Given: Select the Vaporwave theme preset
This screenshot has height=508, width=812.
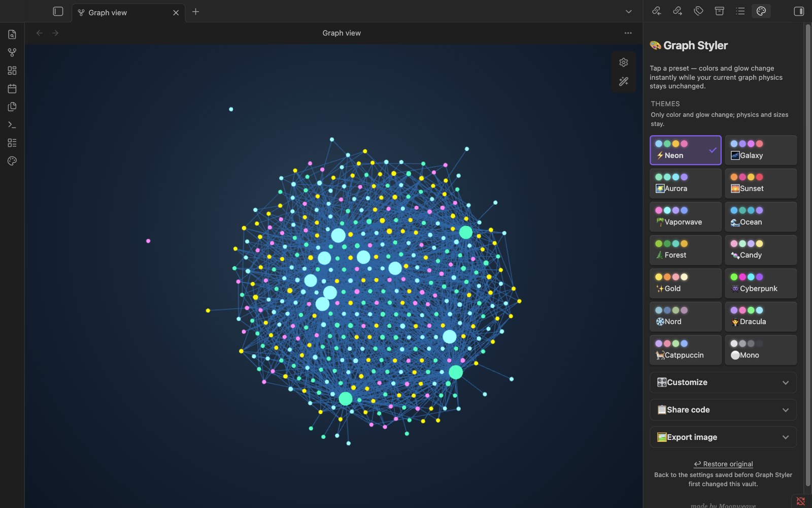Looking at the screenshot, I should pyautogui.click(x=686, y=216).
